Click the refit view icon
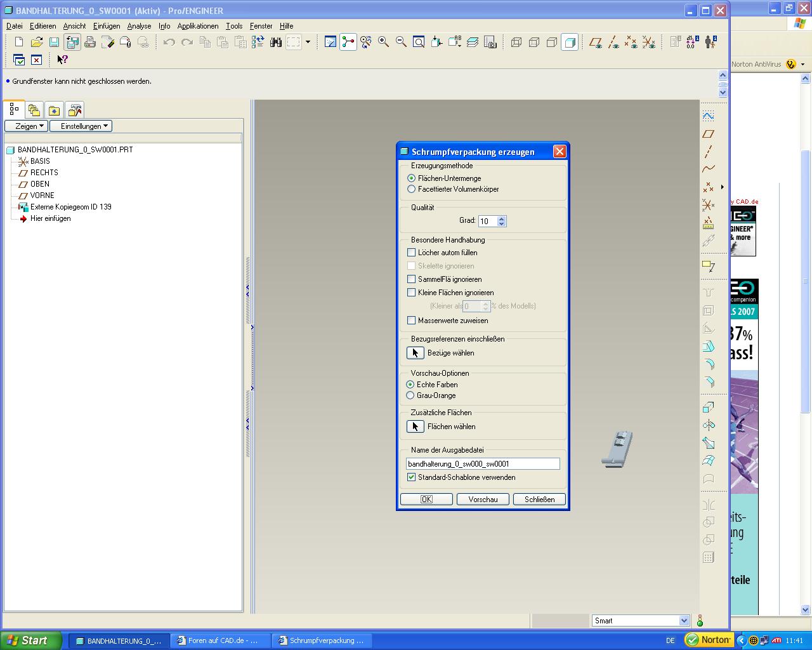 point(419,43)
